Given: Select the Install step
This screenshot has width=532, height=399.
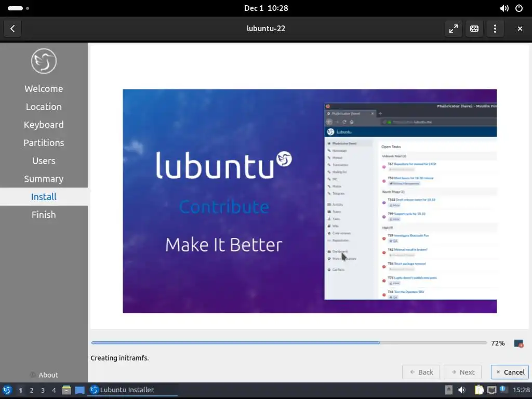Looking at the screenshot, I should [44, 197].
